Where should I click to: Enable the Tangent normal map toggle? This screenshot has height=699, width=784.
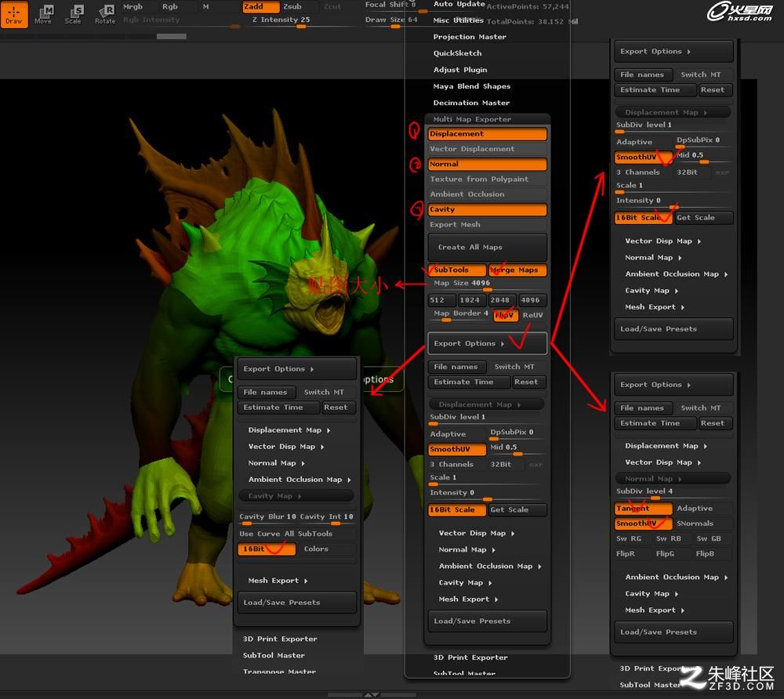coord(644,509)
